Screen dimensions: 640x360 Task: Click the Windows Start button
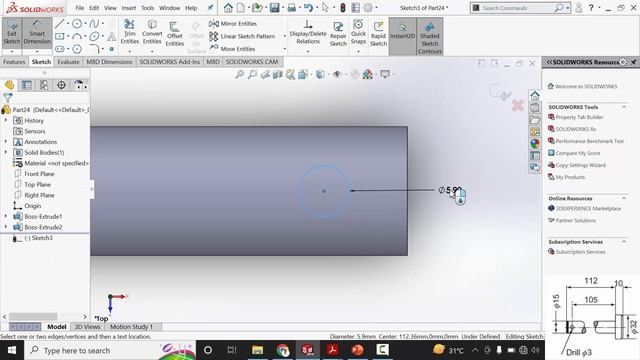tap(12, 350)
